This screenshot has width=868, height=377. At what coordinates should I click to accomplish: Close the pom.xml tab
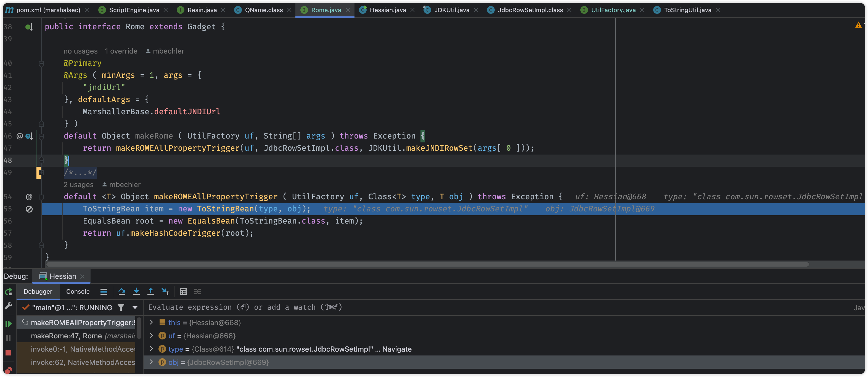coord(87,10)
